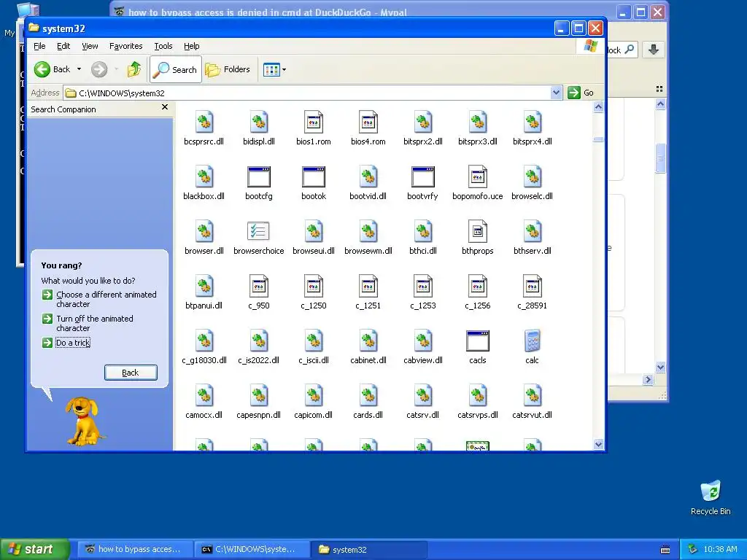Open the Edit menu
Image resolution: width=747 pixels, height=560 pixels.
63,46
